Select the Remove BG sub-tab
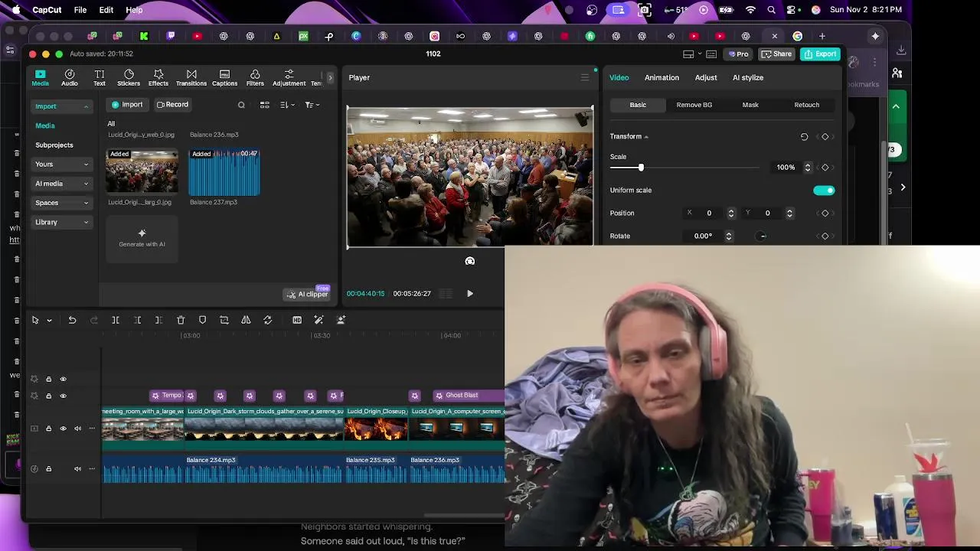 coord(694,105)
